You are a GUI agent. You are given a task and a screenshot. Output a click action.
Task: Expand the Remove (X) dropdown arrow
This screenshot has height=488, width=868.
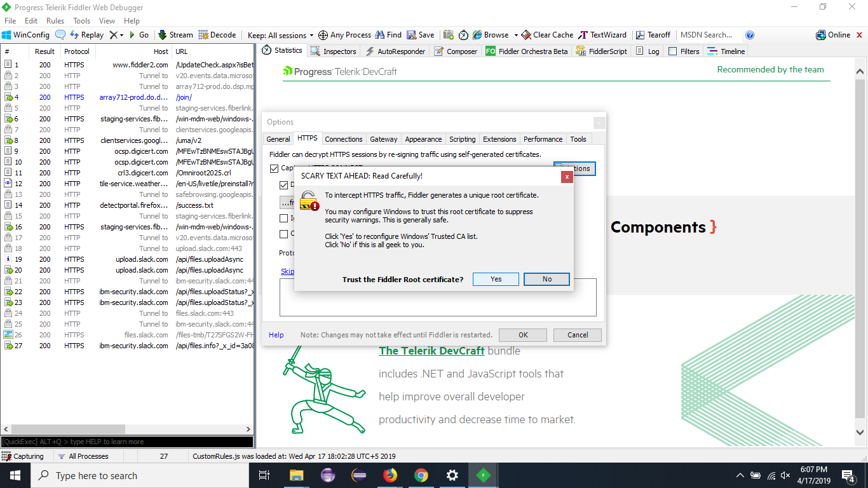pyautogui.click(x=122, y=36)
